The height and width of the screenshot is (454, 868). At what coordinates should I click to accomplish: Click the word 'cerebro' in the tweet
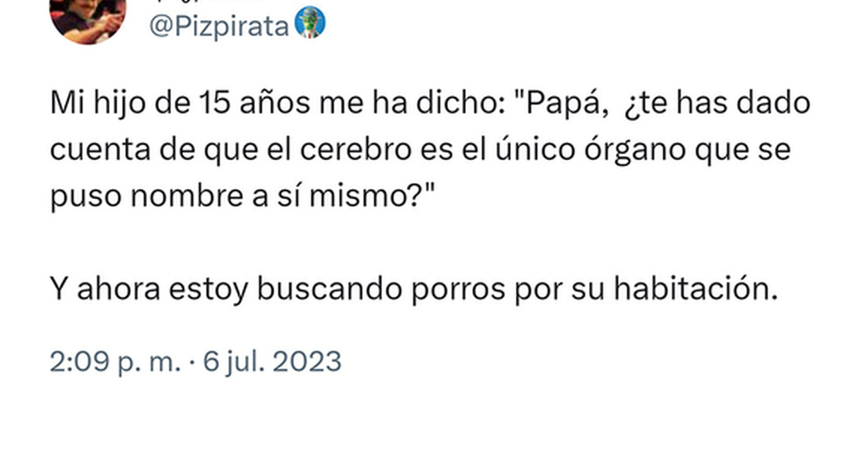[356, 150]
